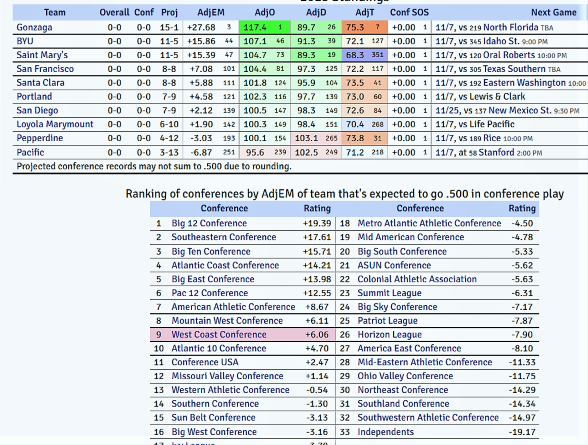Screen dimensions: 588x445
Task: Open Idaho St. opponent link
Action: coord(501,41)
